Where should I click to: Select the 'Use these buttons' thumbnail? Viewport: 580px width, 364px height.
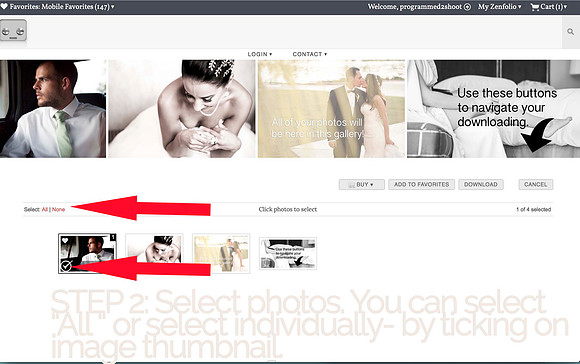pyautogui.click(x=288, y=253)
